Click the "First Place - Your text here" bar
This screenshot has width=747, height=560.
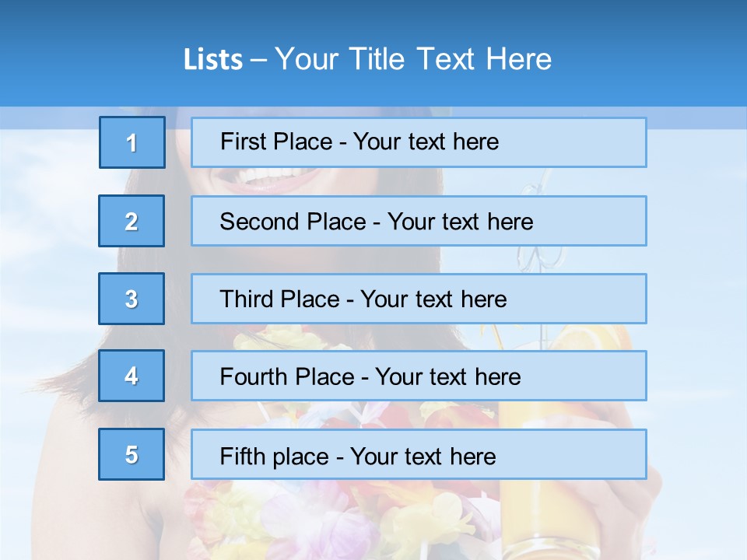419,142
